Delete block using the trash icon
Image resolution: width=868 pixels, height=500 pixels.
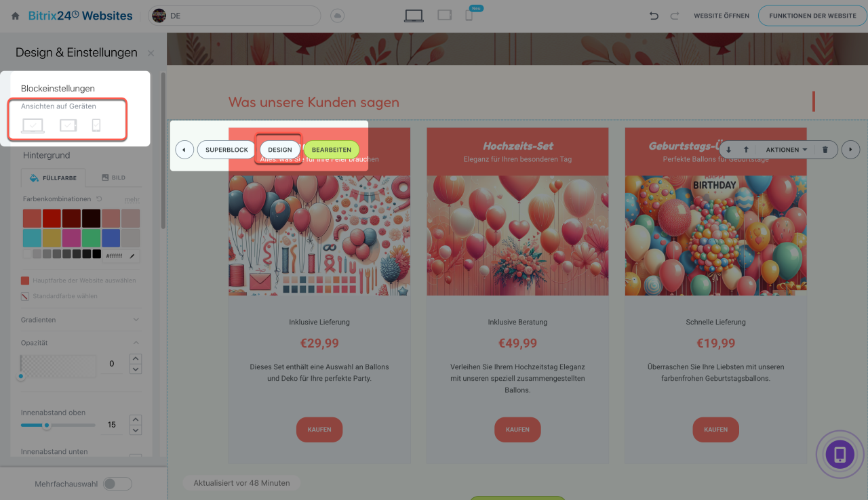[825, 150]
